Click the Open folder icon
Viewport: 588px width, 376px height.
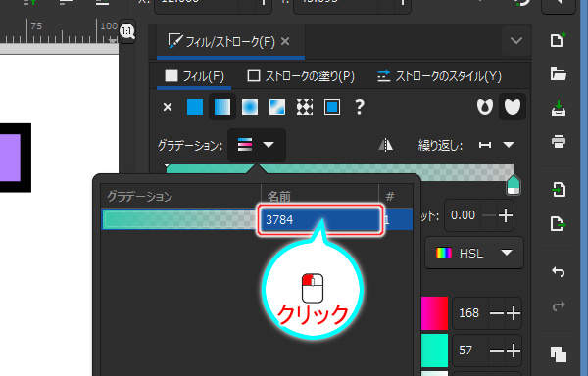click(558, 73)
